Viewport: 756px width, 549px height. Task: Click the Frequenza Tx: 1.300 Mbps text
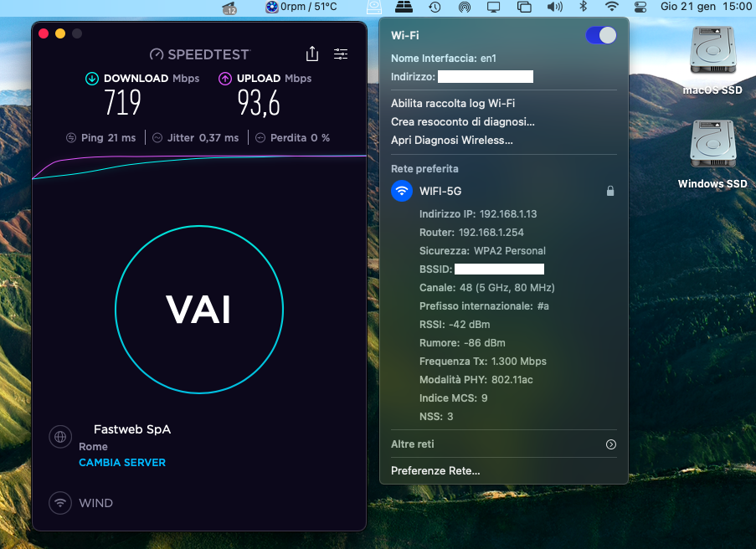[482, 361]
